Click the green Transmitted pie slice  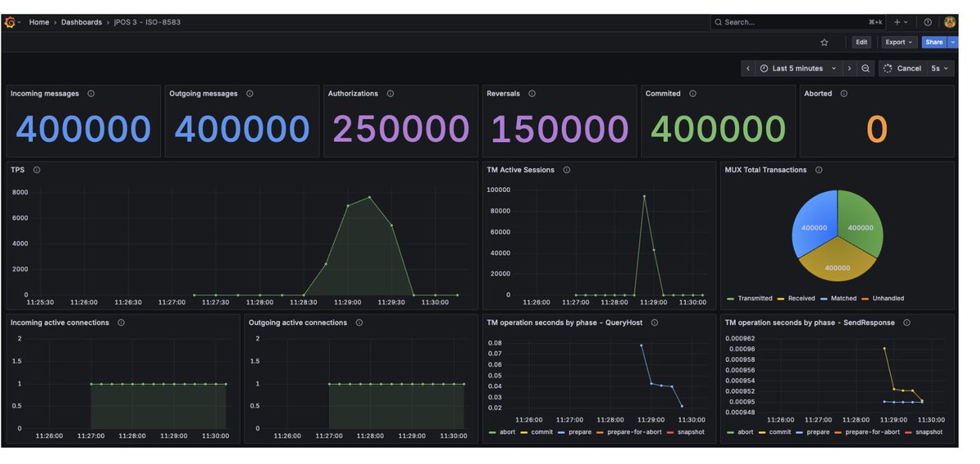862,223
